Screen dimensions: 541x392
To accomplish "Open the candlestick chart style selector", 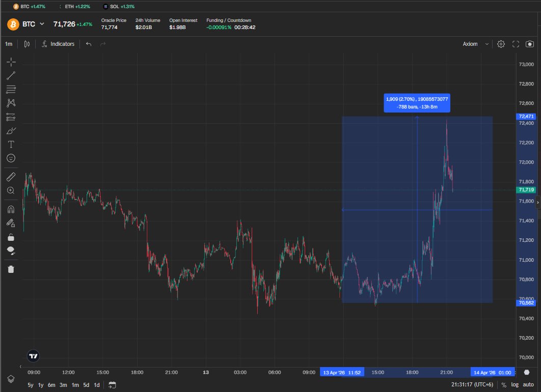I will 27,44.
